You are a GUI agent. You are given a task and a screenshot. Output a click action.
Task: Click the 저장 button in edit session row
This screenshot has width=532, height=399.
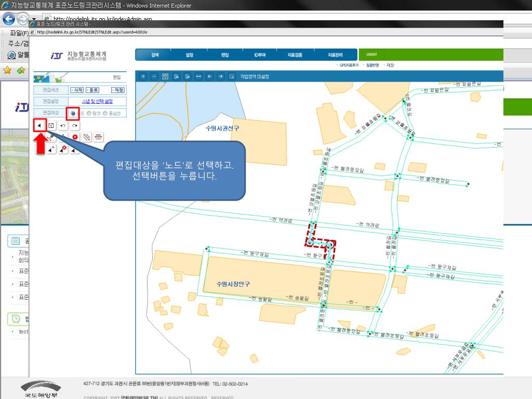pyautogui.click(x=118, y=90)
